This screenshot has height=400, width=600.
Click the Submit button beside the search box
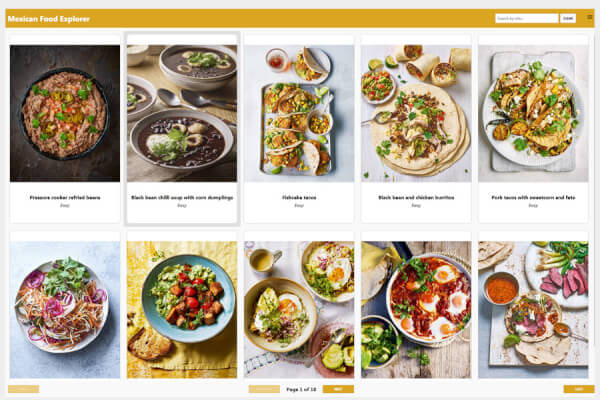point(568,18)
